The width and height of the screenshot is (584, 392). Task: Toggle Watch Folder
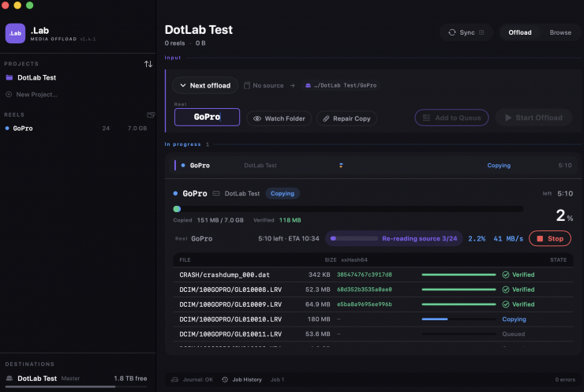pos(279,118)
